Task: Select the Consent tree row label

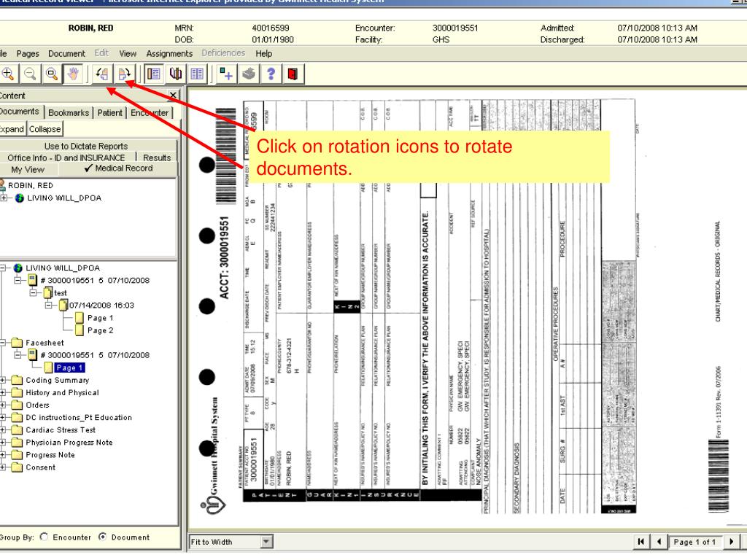Action: pos(41,467)
